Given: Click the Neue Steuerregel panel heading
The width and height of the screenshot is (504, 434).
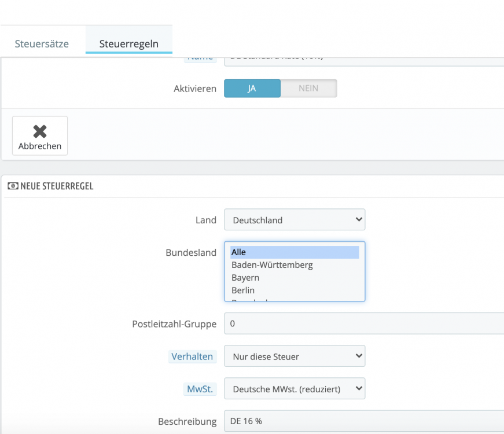Looking at the screenshot, I should click(x=57, y=186).
